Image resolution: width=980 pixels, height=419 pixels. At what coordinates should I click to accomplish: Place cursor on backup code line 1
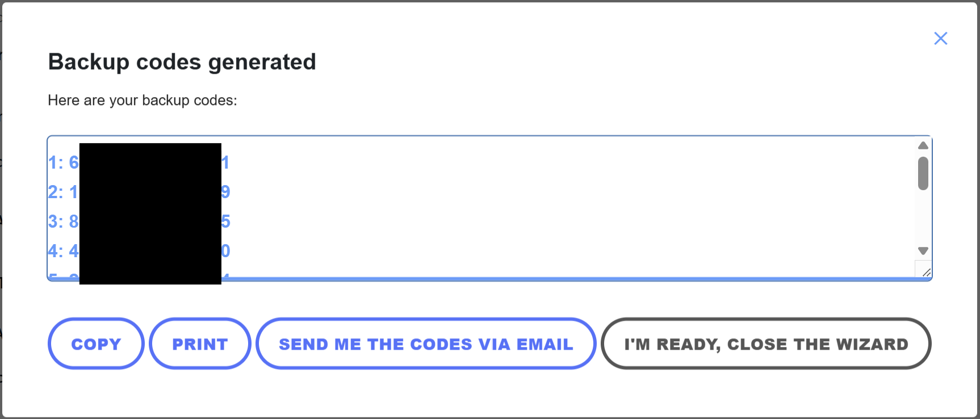pos(139,163)
